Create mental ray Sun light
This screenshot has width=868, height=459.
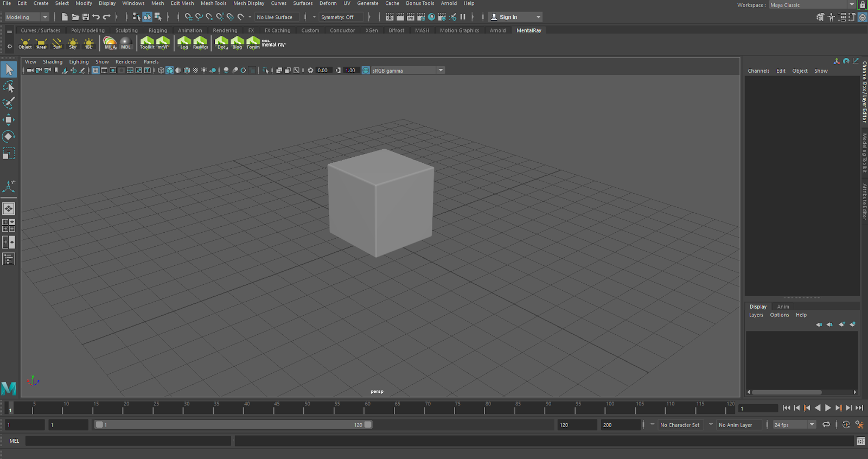[x=57, y=43]
